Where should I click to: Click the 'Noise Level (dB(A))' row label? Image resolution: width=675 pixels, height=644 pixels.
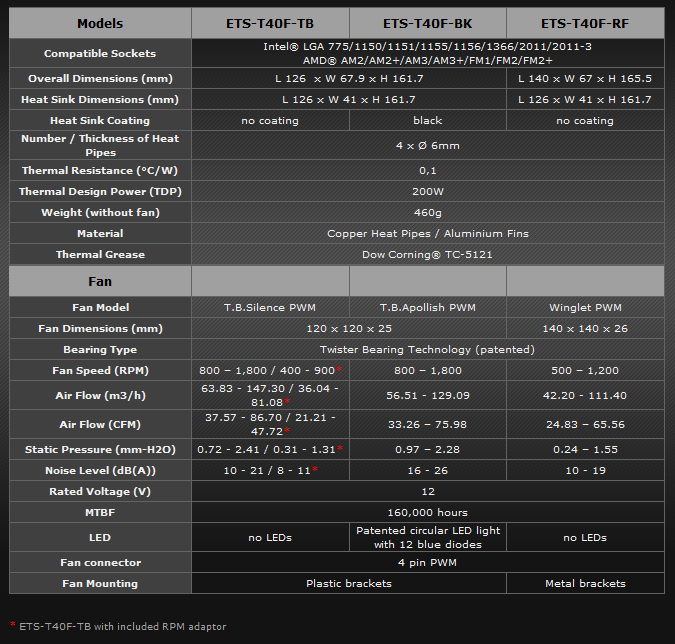100,471
